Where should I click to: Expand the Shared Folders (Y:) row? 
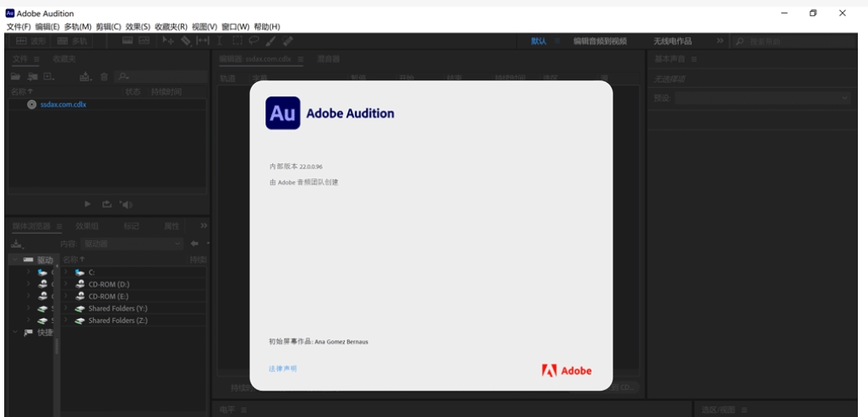[x=65, y=309]
